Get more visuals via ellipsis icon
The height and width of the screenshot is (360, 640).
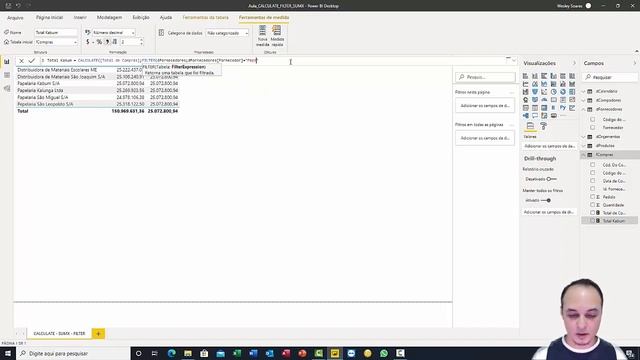pyautogui.click(x=563, y=116)
